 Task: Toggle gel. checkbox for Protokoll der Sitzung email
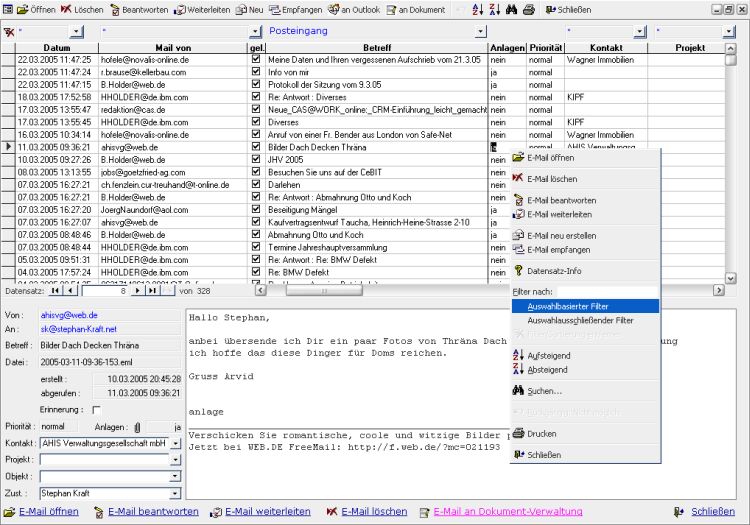coord(256,85)
